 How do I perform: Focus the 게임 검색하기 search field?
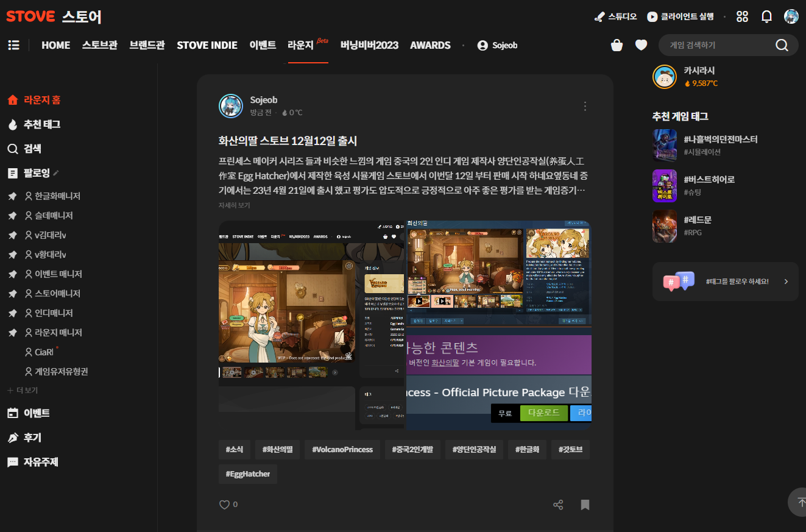719,45
